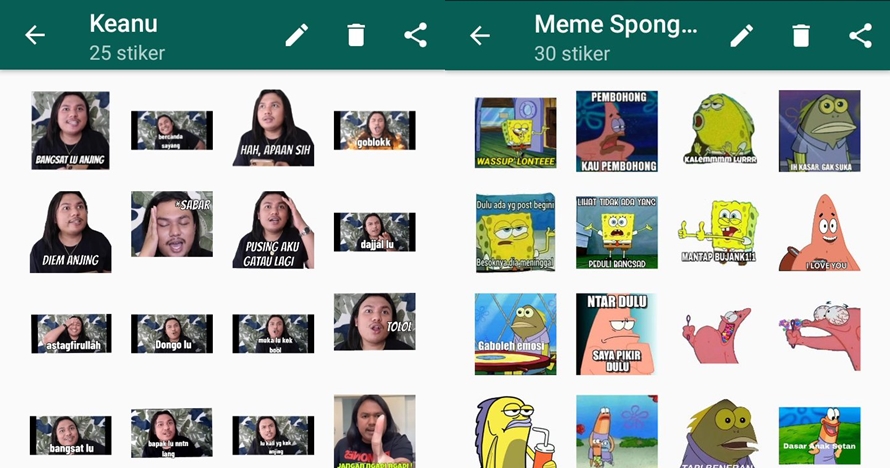Select the '*SABAR' sticker
Image resolution: width=890 pixels, height=468 pixels.
coord(172,224)
